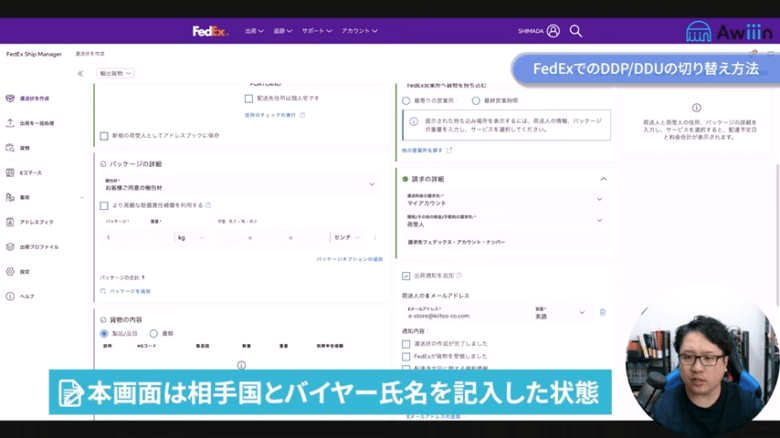Click the 運送状を作成 sidebar icon
Image resolution: width=780 pixels, height=438 pixels.
tap(10, 98)
